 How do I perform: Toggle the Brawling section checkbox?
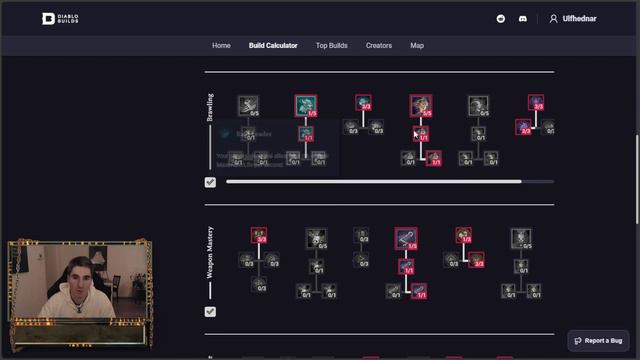[210, 182]
